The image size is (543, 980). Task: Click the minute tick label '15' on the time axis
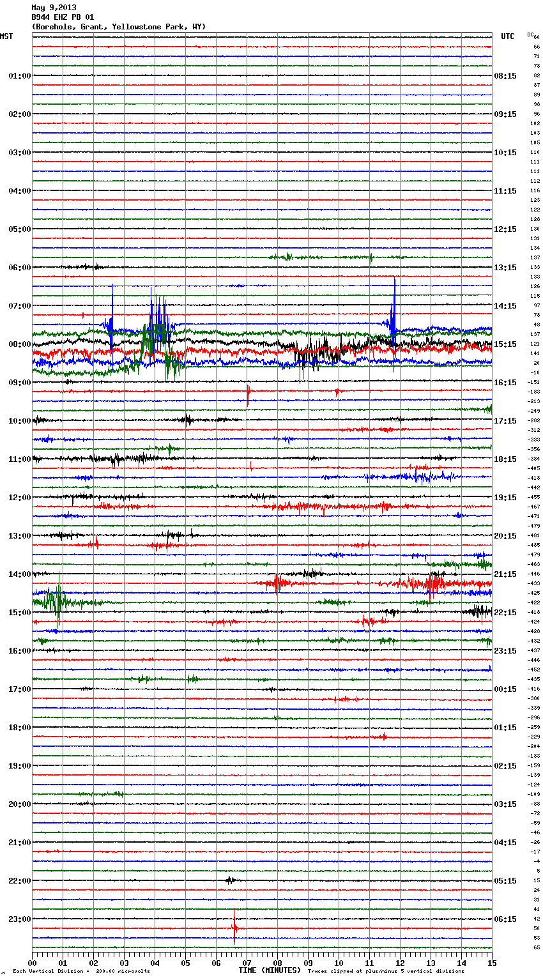(492, 963)
